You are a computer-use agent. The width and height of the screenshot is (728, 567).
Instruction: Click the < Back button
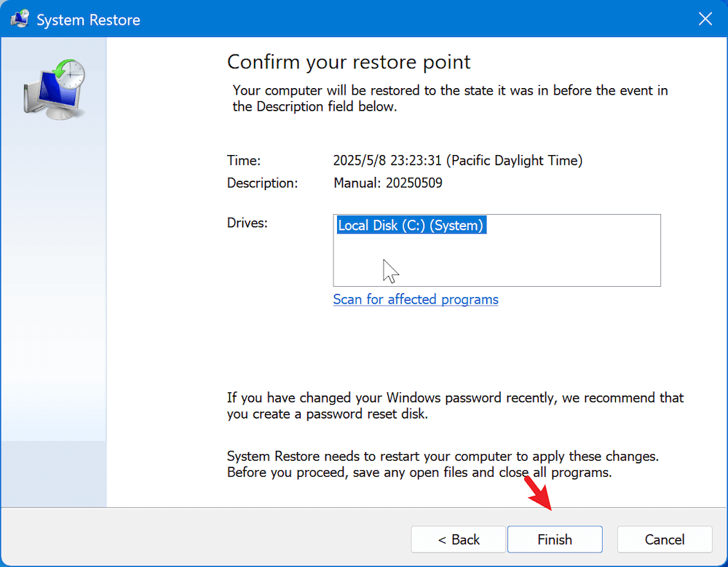click(458, 539)
